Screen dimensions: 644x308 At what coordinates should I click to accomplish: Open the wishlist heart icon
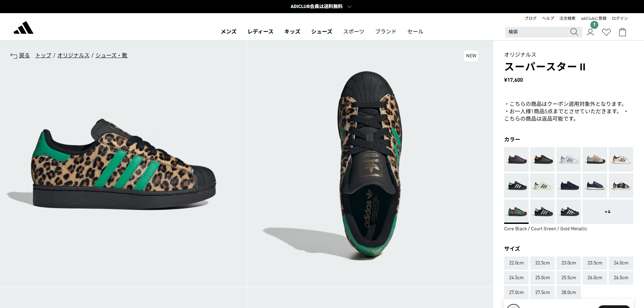606,32
